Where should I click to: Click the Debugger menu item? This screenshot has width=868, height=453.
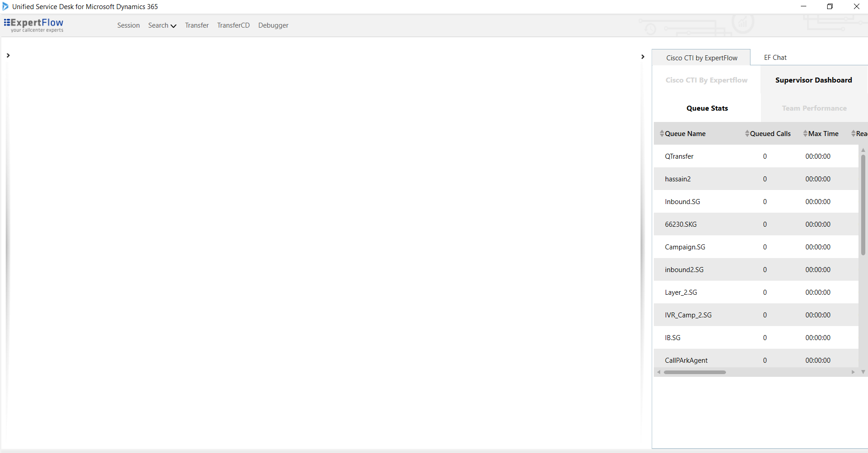coord(273,25)
